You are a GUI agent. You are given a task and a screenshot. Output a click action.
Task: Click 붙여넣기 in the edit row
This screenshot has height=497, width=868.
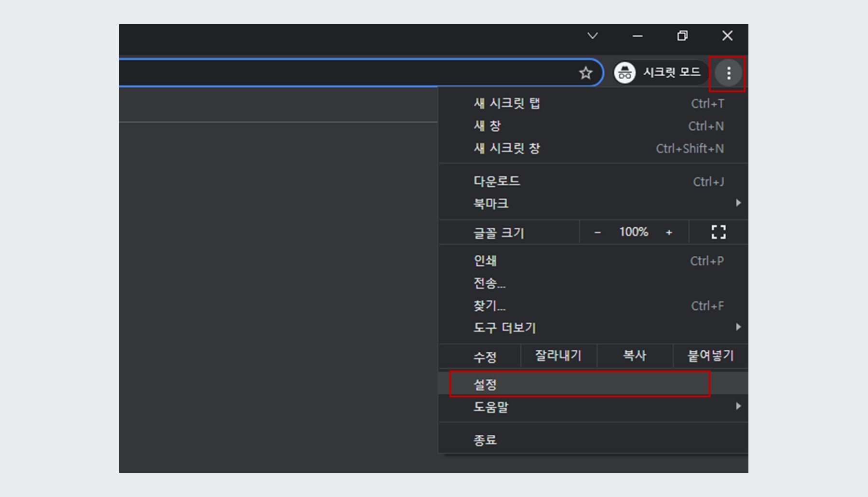click(x=710, y=356)
